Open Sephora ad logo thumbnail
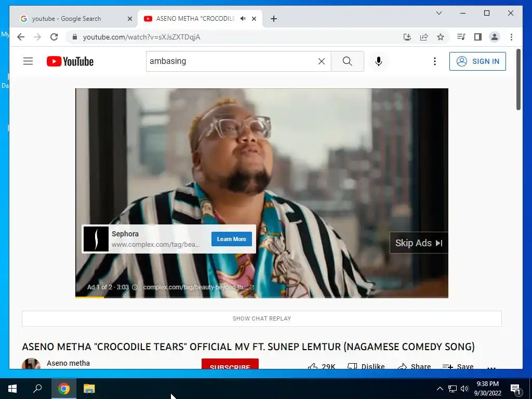 tap(96, 239)
